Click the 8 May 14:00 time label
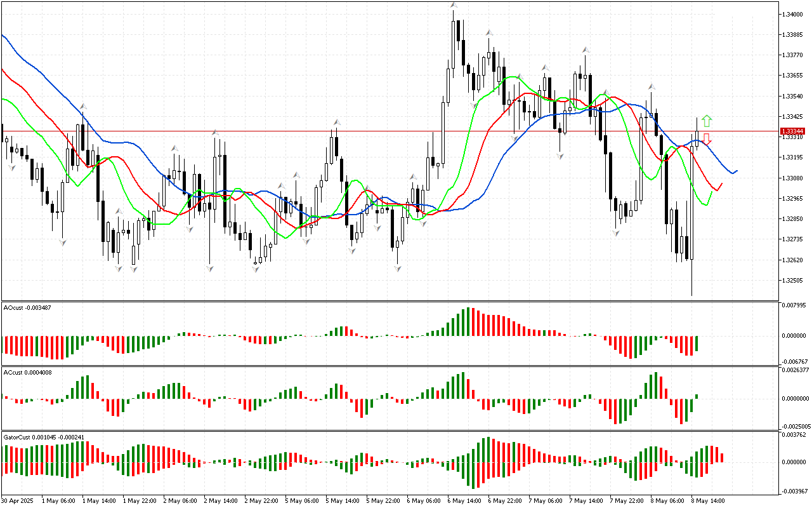The width and height of the screenshot is (812, 508). pyautogui.click(x=709, y=500)
